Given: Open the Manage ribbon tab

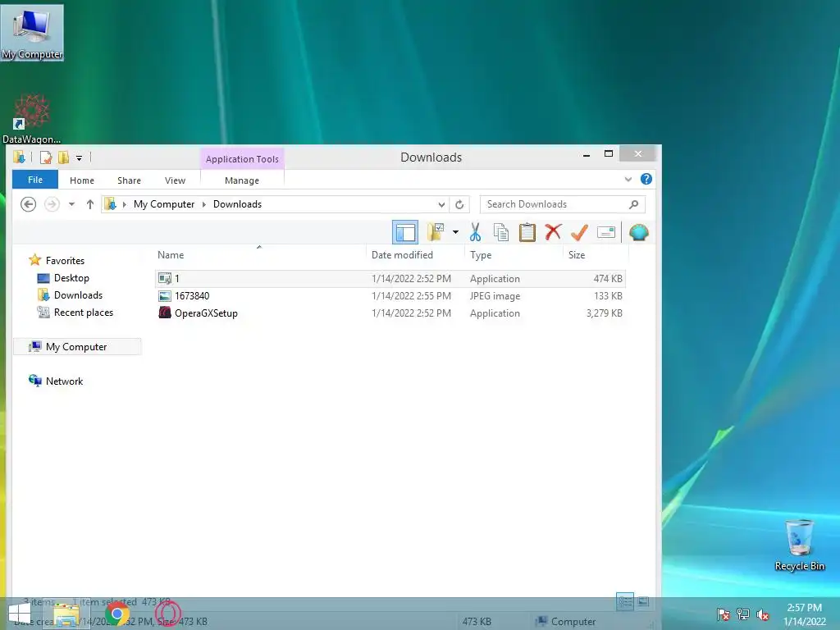Looking at the screenshot, I should (242, 180).
